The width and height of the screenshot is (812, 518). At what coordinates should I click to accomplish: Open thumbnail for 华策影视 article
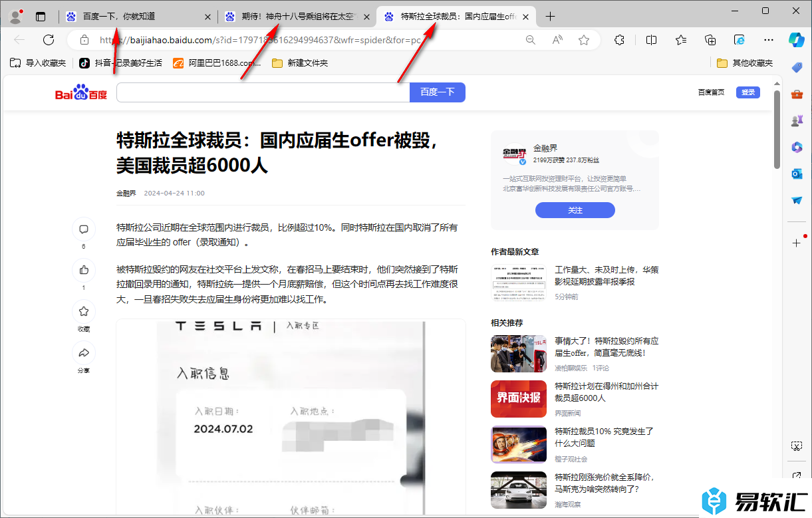519,283
